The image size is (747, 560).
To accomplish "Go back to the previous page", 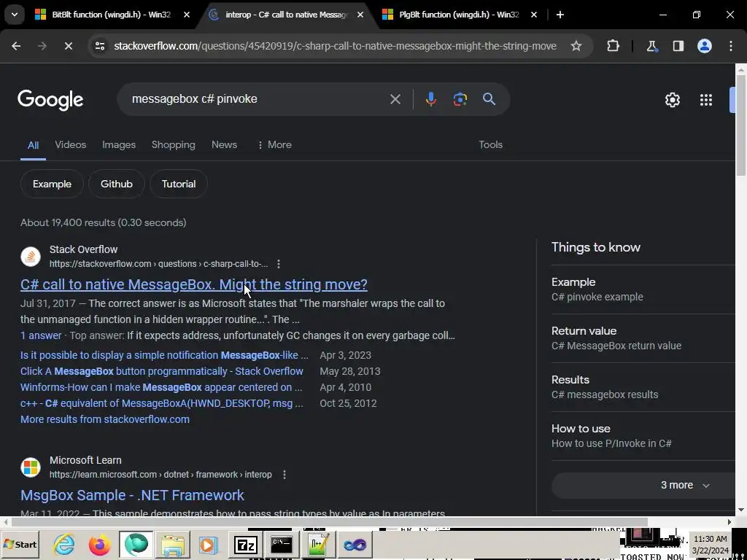I will (x=16, y=46).
